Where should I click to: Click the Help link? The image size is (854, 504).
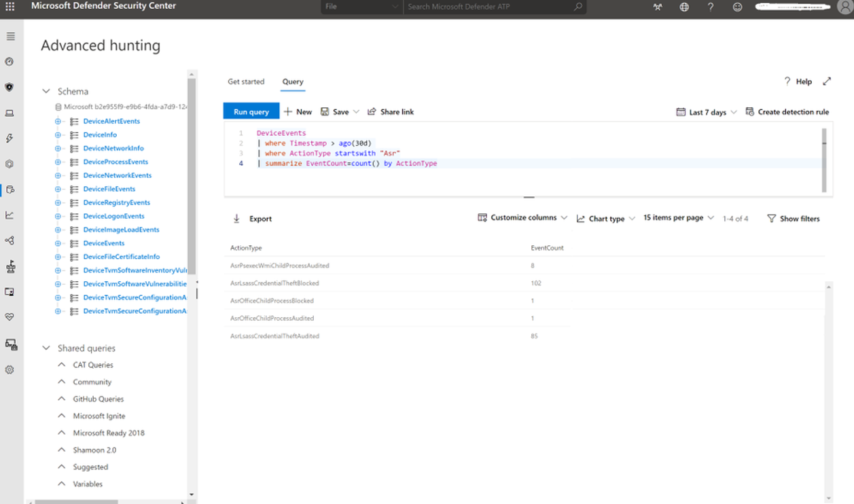(x=798, y=82)
